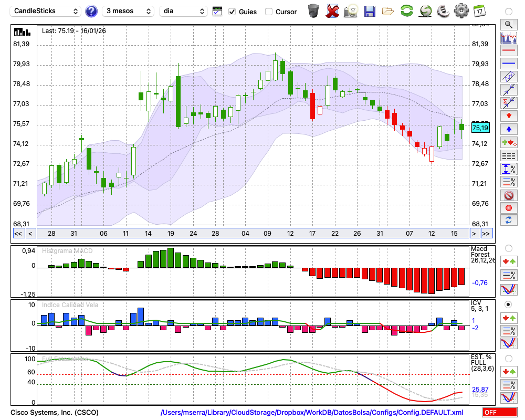The image size is (525, 420).
Task: Click the '>>' scroll-to-end button
Action: coord(486,234)
